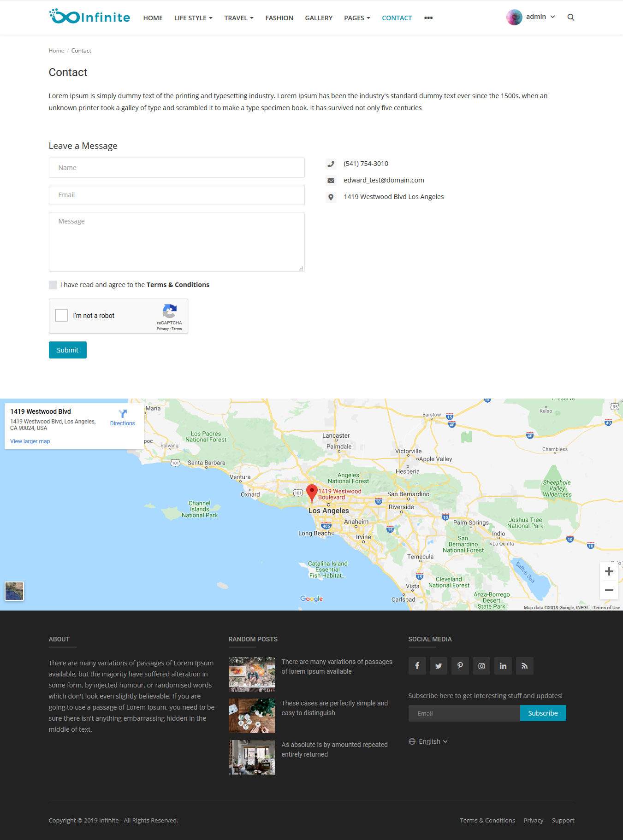Viewport: 623px width, 840px height.
Task: Select the CONTACT menu item
Action: coord(397,18)
